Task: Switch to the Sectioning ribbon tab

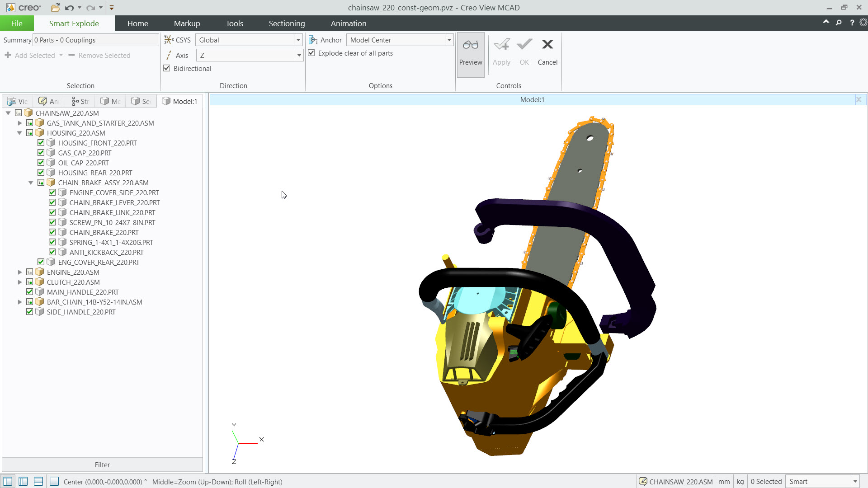Action: (x=287, y=23)
